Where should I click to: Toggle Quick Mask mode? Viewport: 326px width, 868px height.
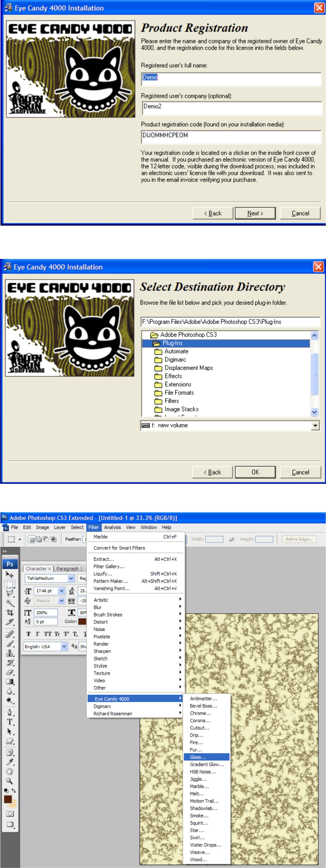10,814
